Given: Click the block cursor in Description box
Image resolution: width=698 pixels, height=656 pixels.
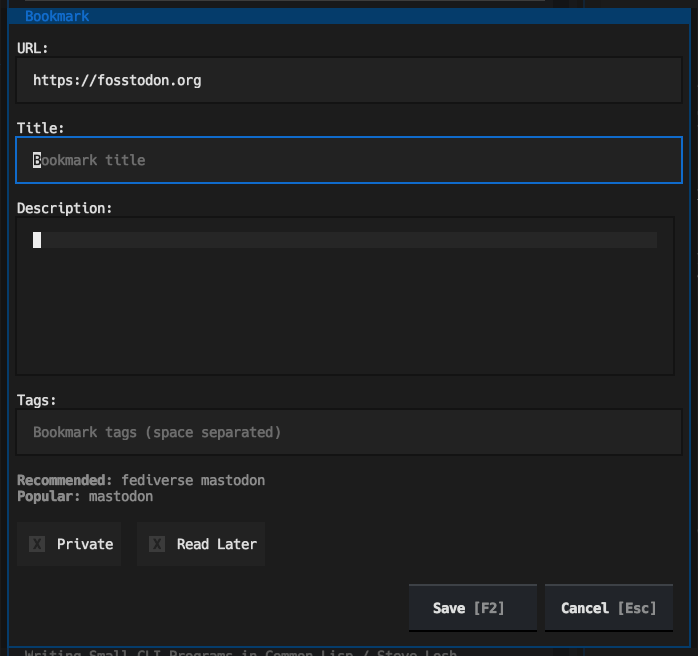Looking at the screenshot, I should (x=37, y=240).
